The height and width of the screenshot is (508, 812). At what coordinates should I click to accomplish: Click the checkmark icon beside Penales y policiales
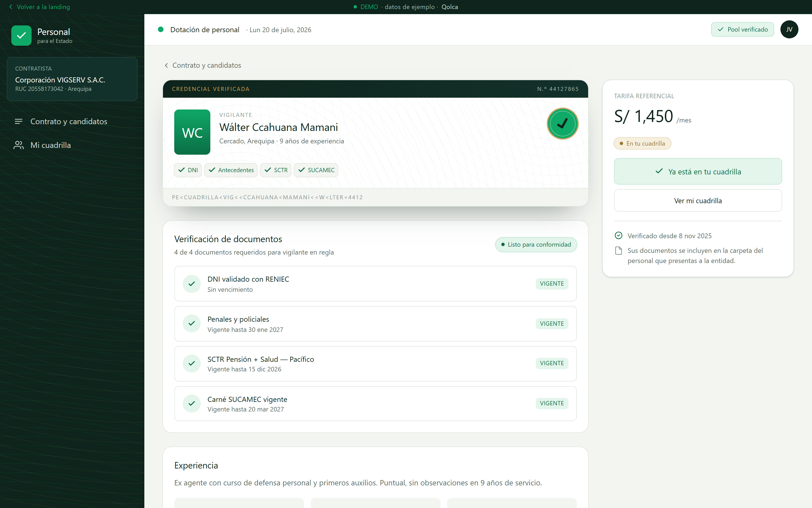tap(192, 323)
